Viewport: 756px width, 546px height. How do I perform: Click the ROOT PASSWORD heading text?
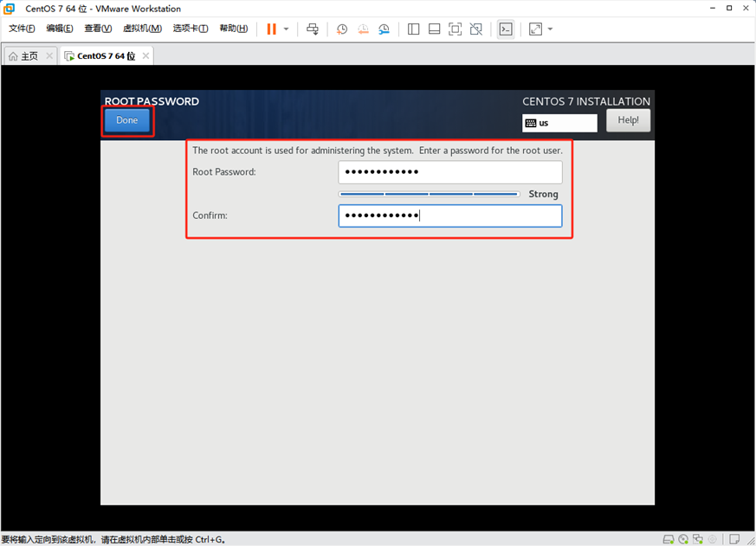tap(152, 101)
